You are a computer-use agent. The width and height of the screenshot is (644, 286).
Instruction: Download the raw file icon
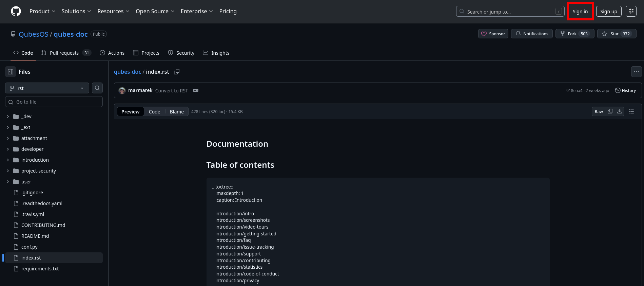[x=620, y=111]
